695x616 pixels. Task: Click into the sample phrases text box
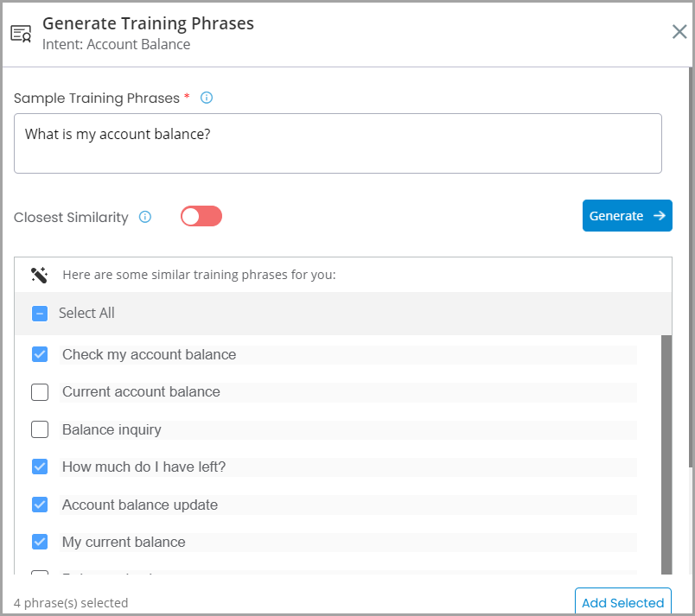[338, 143]
